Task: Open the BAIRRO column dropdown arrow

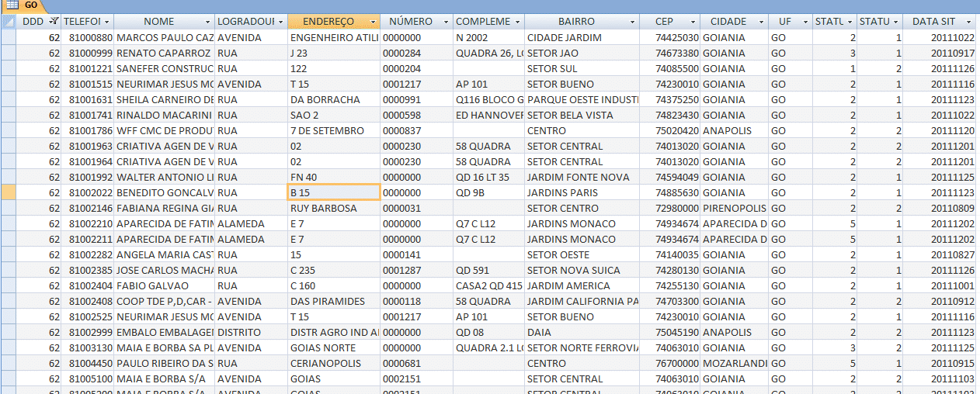Action: tap(633, 22)
